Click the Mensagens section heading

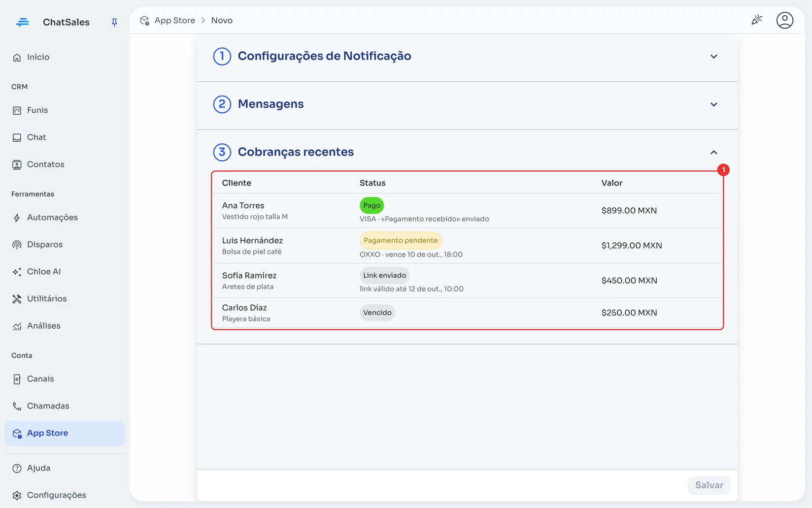[270, 104]
